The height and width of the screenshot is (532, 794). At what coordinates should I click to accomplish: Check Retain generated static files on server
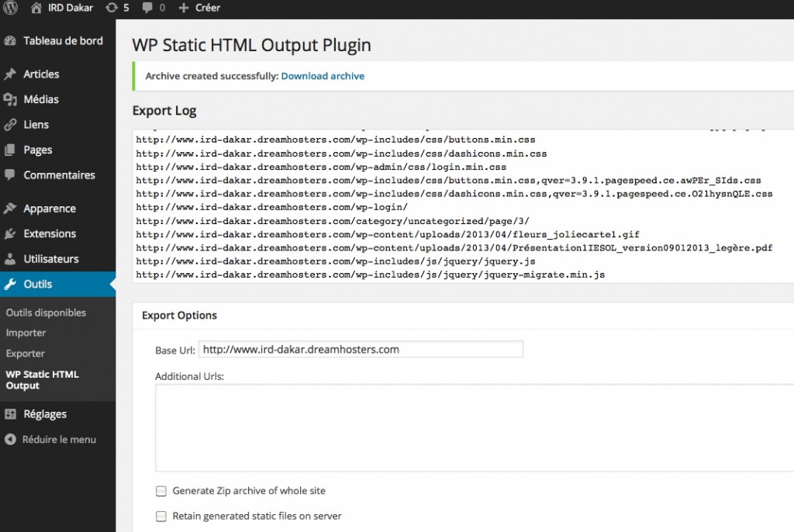(x=161, y=516)
